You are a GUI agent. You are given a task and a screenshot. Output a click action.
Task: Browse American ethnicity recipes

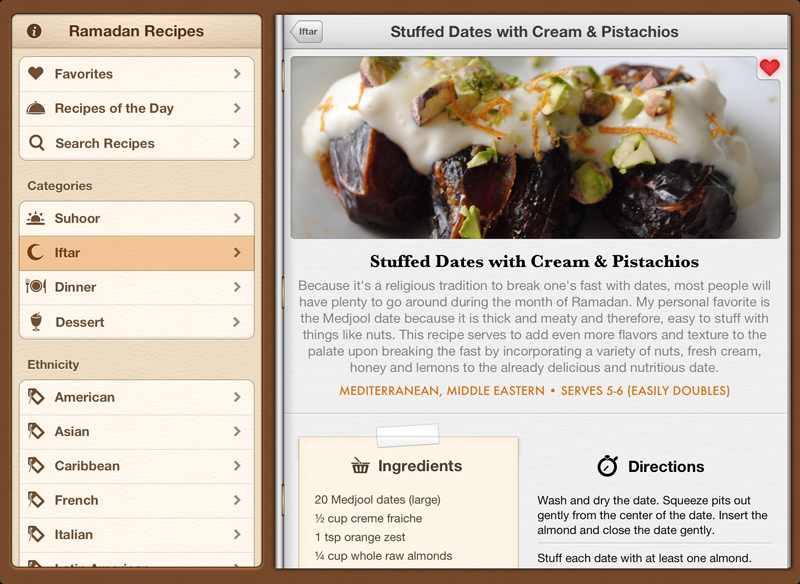(x=137, y=397)
